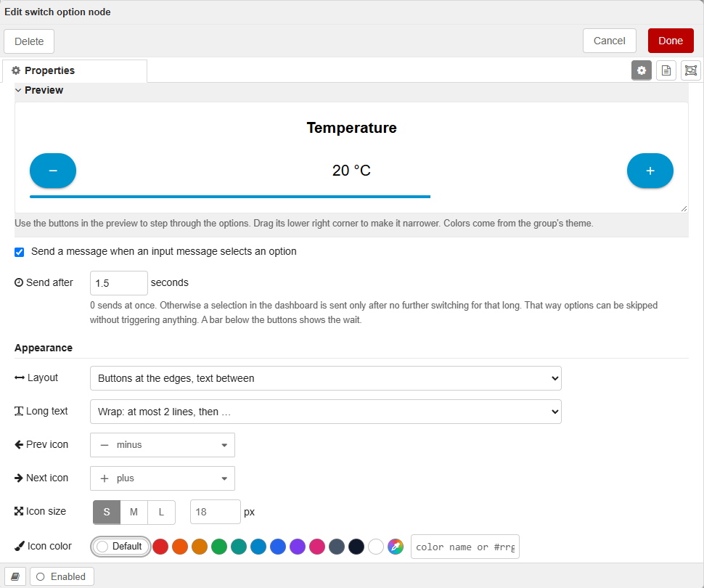Pick the pink icon color swatch
The width and height of the screenshot is (704, 588).
pos(317,547)
